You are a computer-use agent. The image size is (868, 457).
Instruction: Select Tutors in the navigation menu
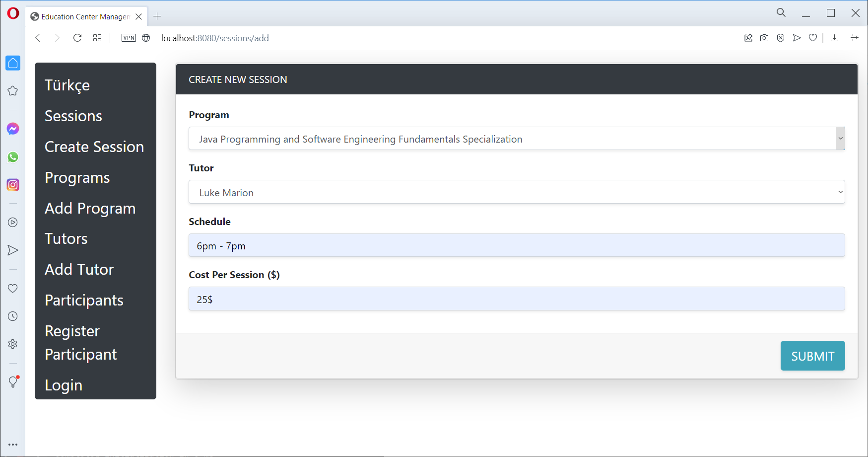(x=66, y=238)
